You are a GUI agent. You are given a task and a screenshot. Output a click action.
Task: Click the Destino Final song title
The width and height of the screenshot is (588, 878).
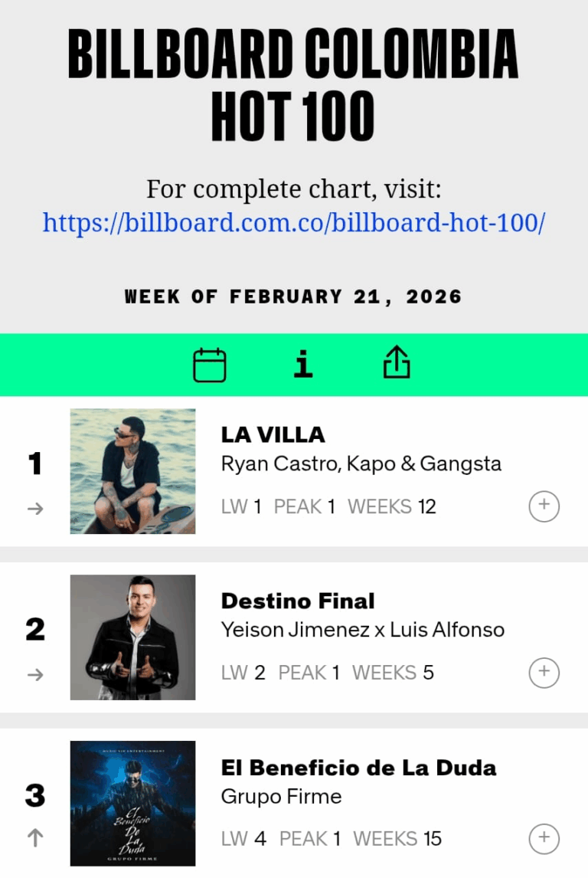pyautogui.click(x=298, y=601)
